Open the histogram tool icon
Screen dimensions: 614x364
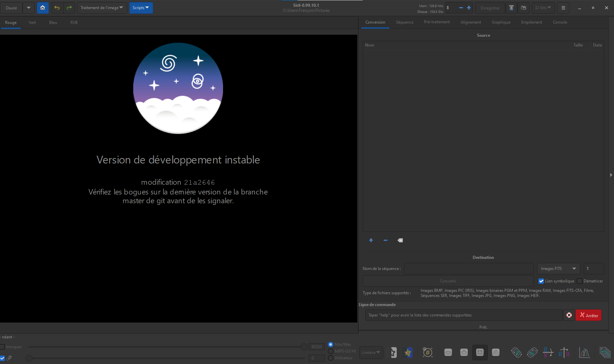tap(584, 353)
